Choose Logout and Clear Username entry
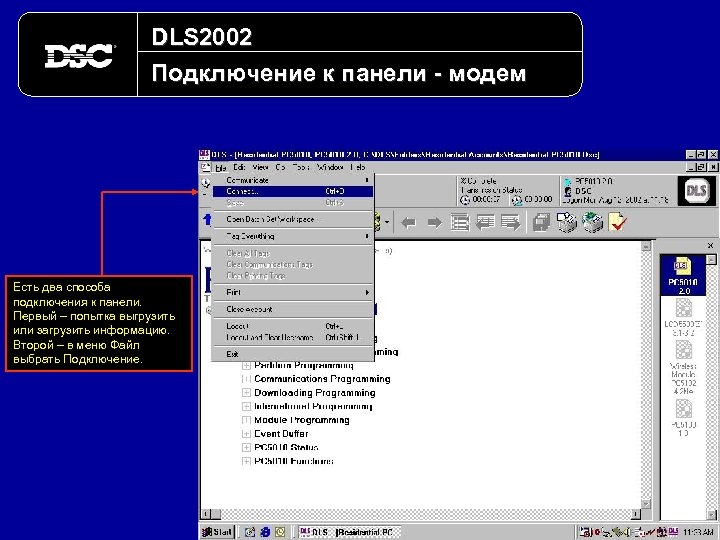The height and width of the screenshot is (540, 720). tap(293, 337)
